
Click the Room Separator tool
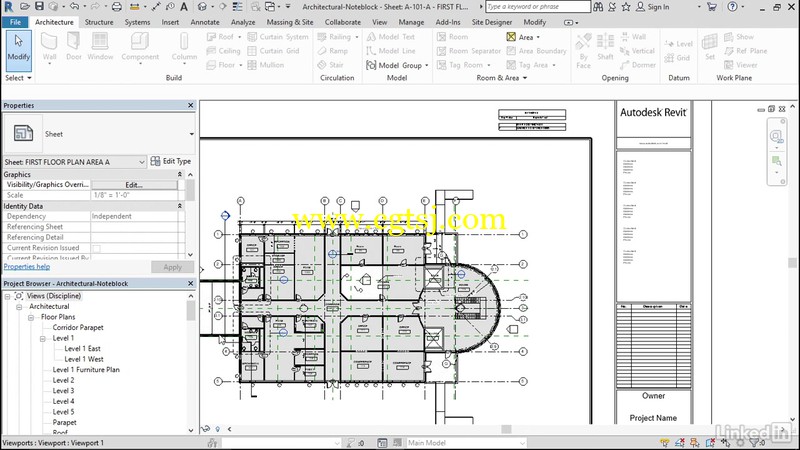(469, 51)
